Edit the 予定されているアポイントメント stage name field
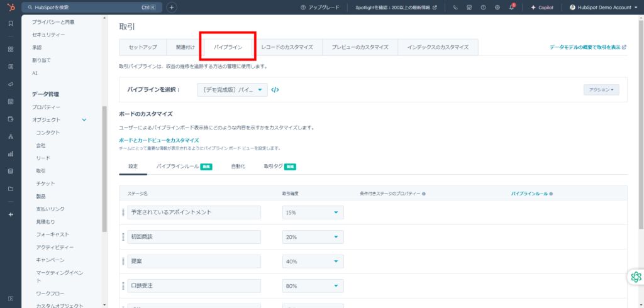 pos(194,212)
